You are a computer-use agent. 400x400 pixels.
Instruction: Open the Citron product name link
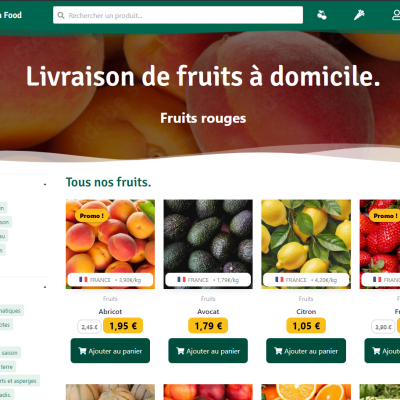[306, 312]
